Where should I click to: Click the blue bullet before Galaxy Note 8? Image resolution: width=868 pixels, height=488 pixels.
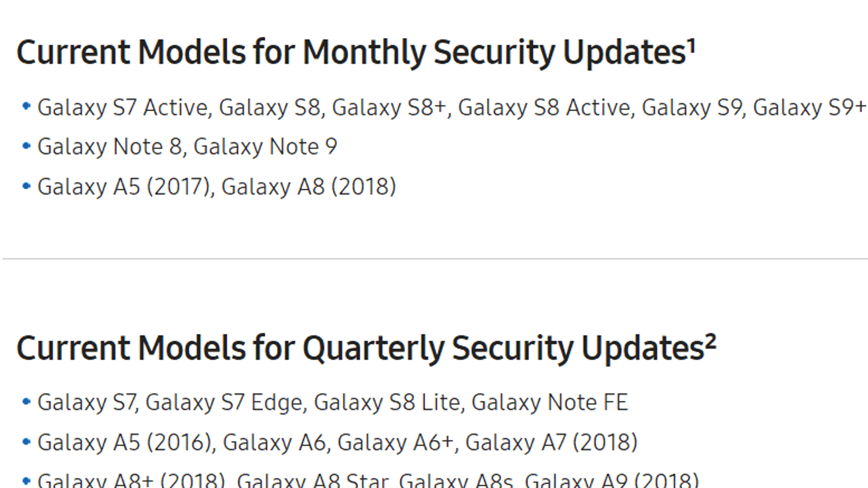(x=26, y=146)
